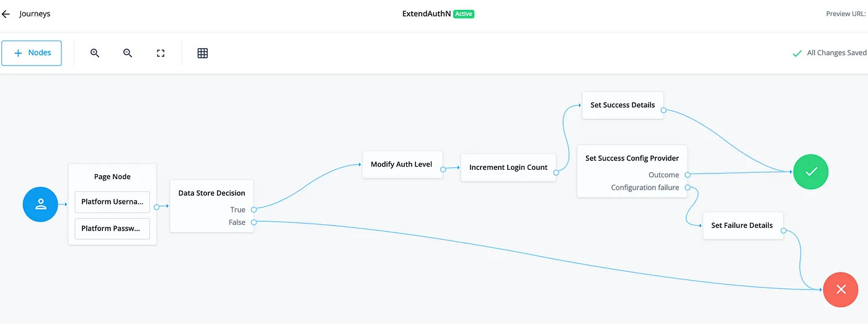Select the Modify Auth Level node

[x=402, y=165]
